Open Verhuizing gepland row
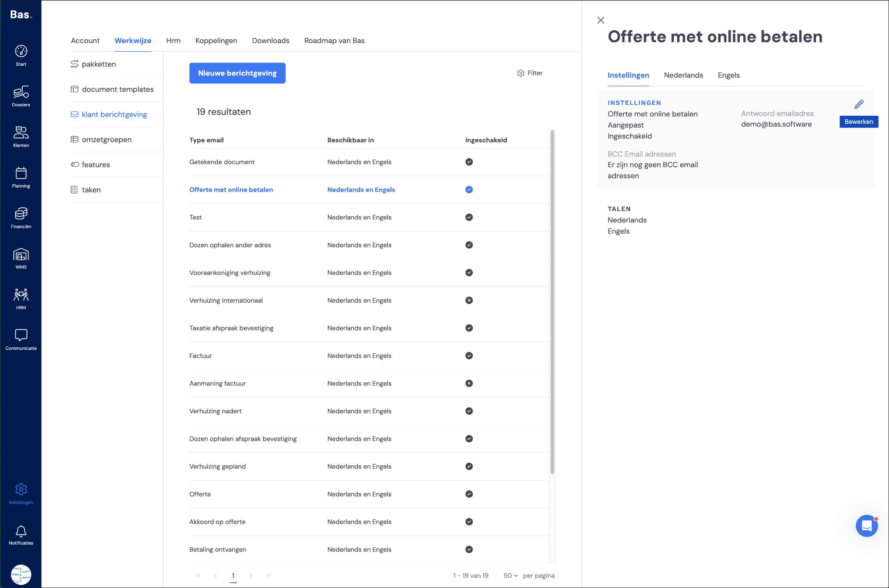889x588 pixels. pos(369,466)
